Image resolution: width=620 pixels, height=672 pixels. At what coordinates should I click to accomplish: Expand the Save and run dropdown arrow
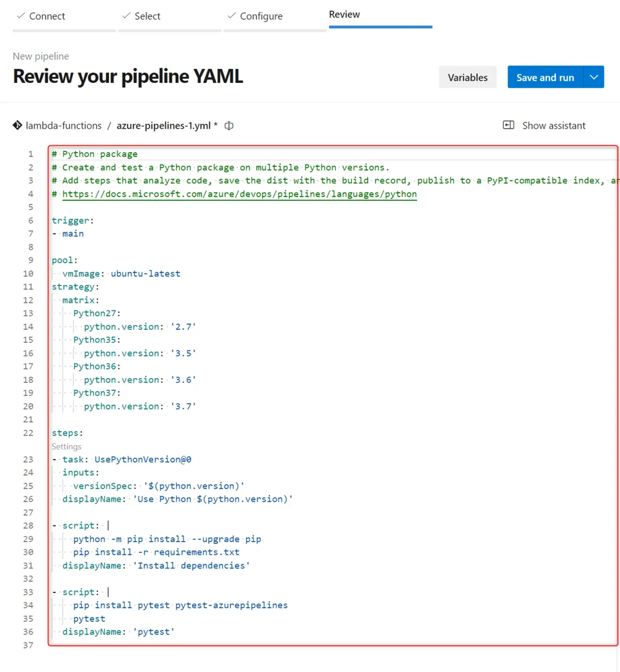point(594,77)
